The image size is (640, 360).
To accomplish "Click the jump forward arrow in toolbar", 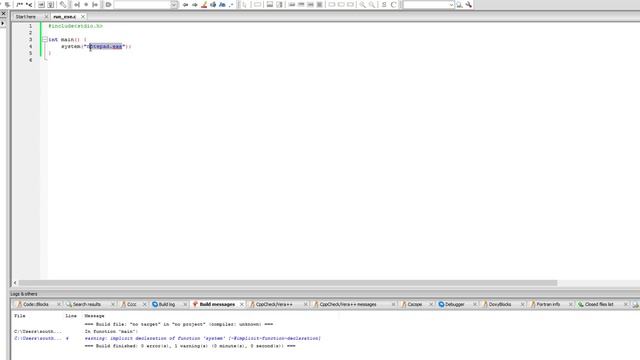I will coord(195,4).
